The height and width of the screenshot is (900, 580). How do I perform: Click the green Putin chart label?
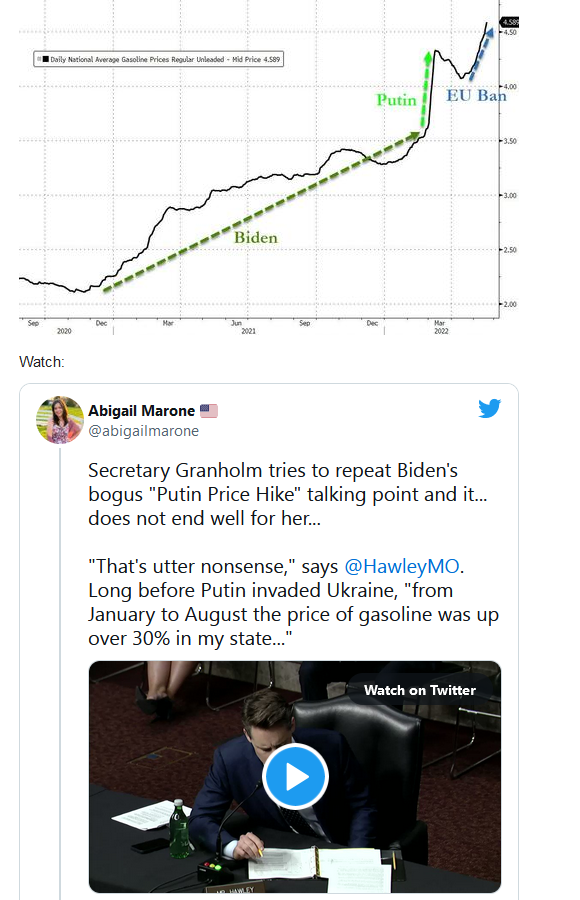pyautogui.click(x=396, y=100)
